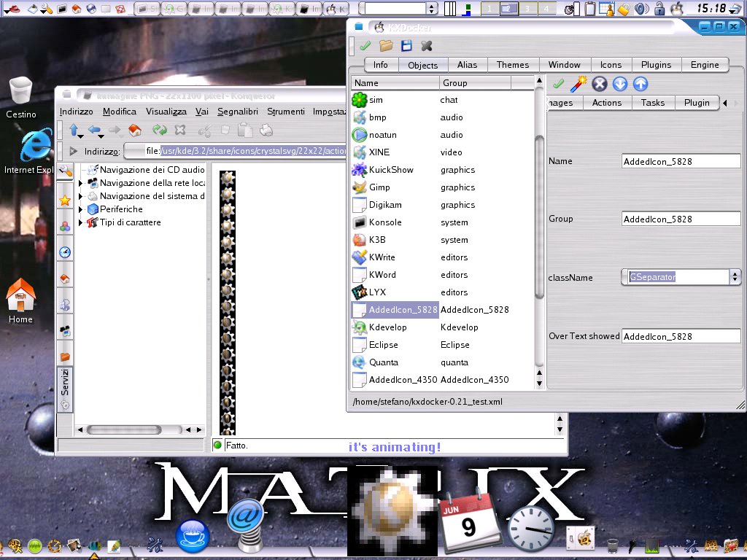
Task: Expand the Periferiche tree node
Action: [80, 209]
